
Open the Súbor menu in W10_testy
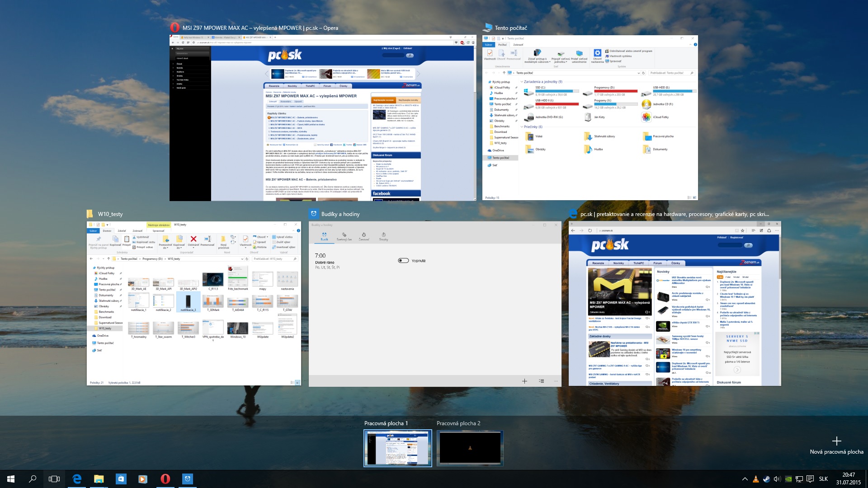point(93,231)
